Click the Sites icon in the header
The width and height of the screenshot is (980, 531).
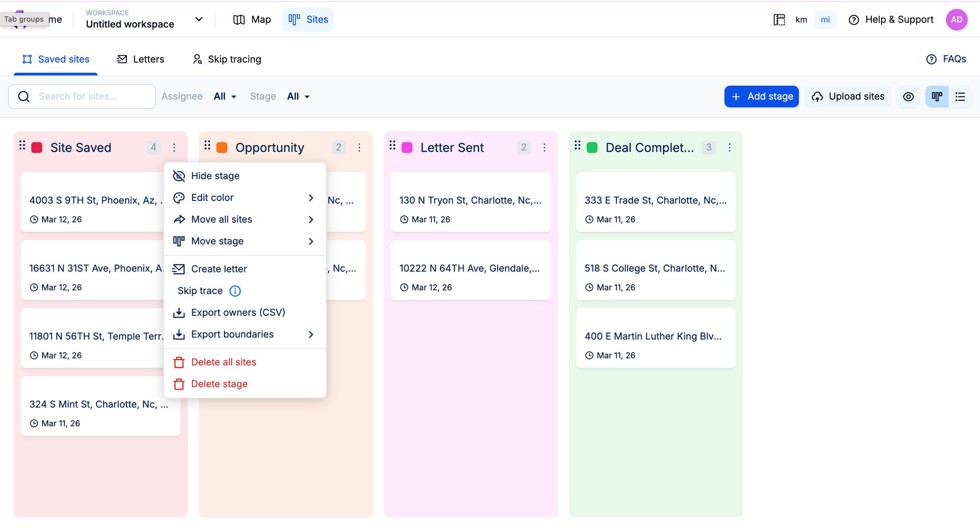tap(294, 20)
